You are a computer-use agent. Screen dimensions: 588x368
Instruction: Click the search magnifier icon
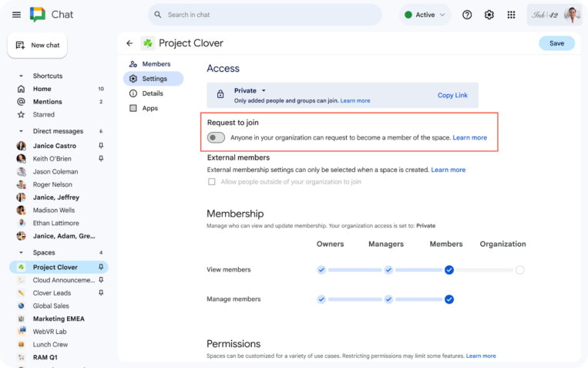[x=158, y=15]
